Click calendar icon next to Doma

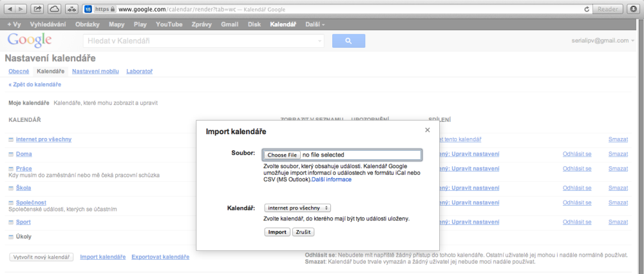pyautogui.click(x=11, y=154)
